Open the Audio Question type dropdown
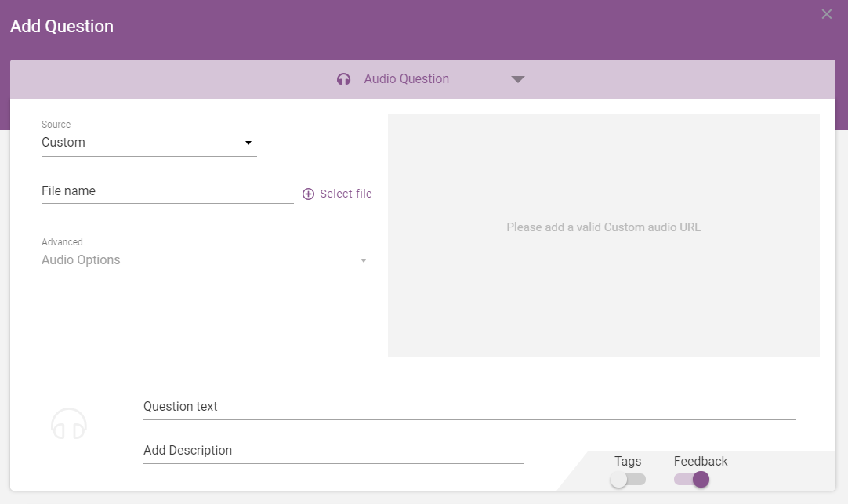 click(517, 79)
